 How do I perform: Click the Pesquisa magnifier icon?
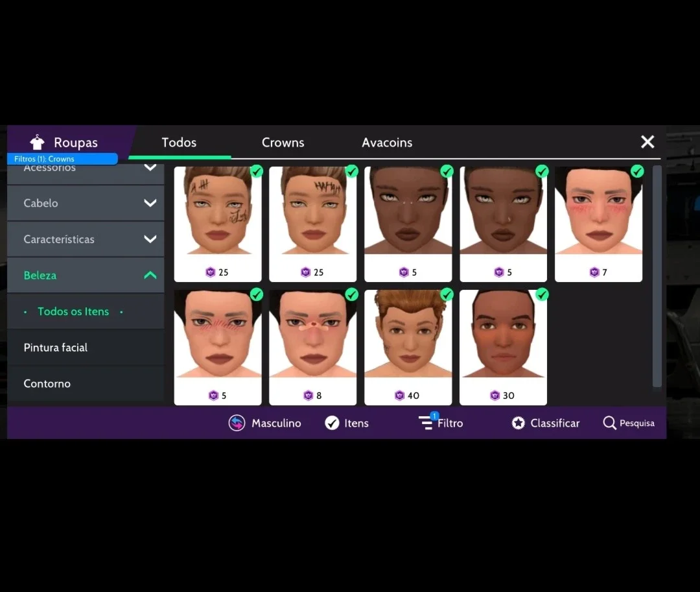click(x=609, y=423)
